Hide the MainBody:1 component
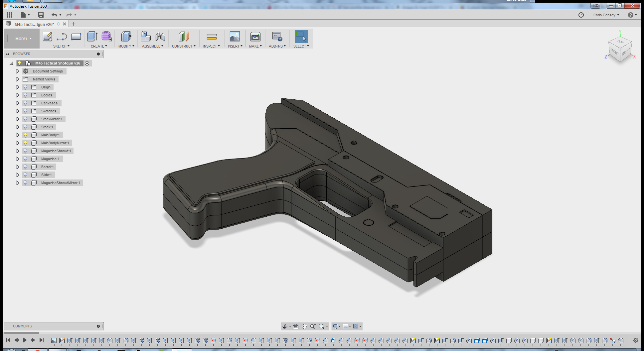This screenshot has width=644, height=351. pyautogui.click(x=25, y=135)
